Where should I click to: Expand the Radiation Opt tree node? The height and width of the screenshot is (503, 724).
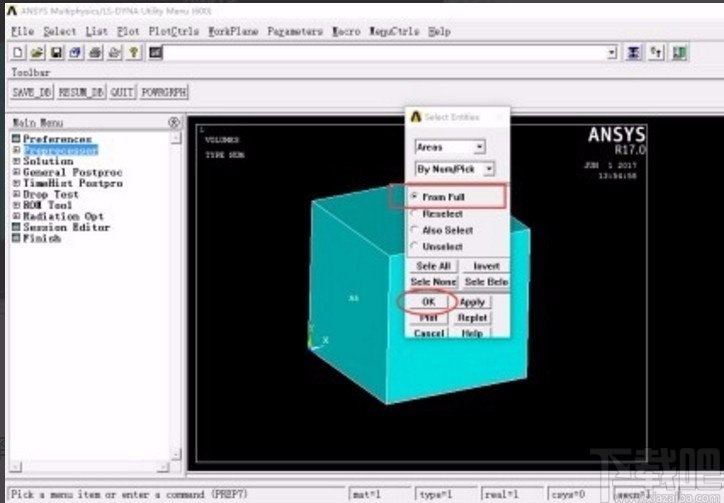click(16, 216)
